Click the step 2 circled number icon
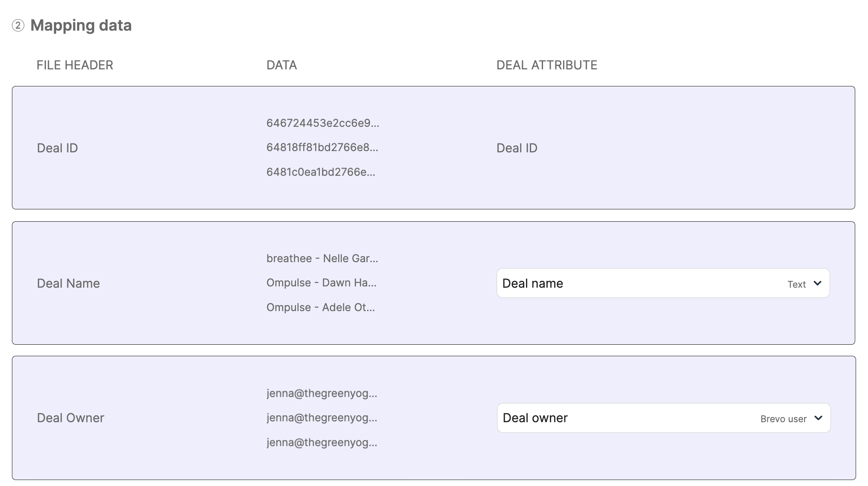The image size is (868, 486). [x=18, y=26]
